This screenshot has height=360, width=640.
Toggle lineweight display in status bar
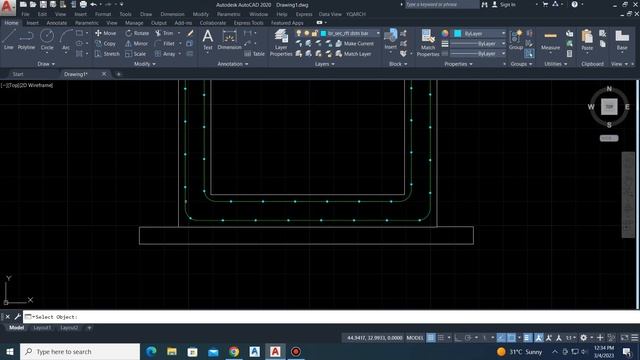[527, 338]
